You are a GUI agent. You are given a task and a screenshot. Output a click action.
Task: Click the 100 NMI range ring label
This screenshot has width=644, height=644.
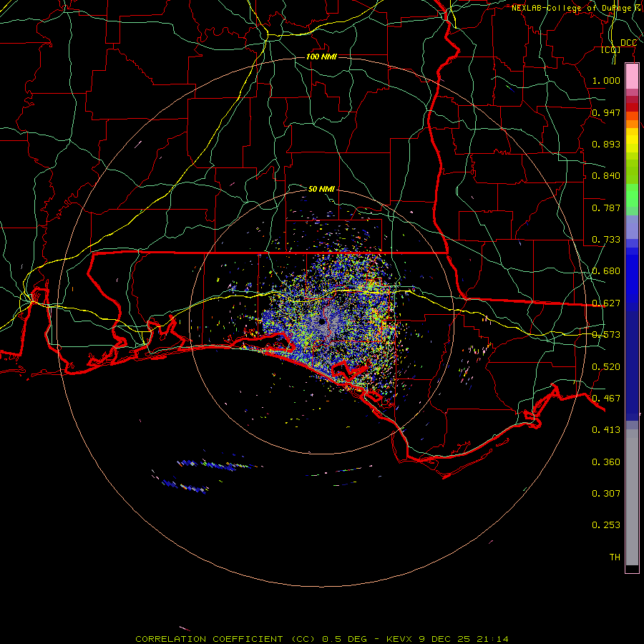coord(321,57)
